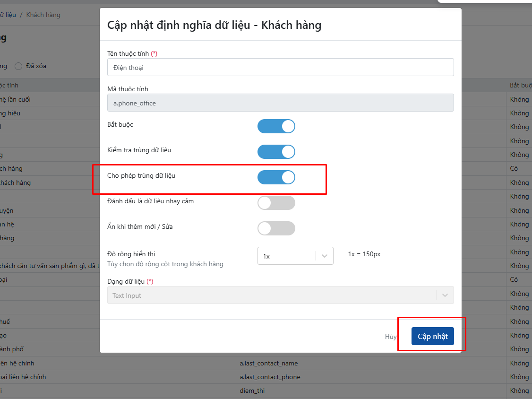
Task: Enable Đánh dấu là dữ liệu nhạy cảm
Action: (276, 203)
